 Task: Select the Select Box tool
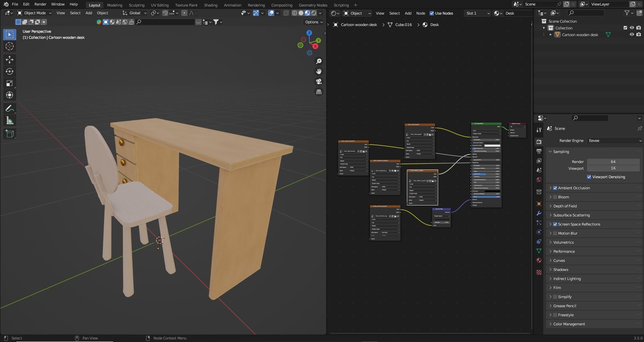pyautogui.click(x=9, y=35)
